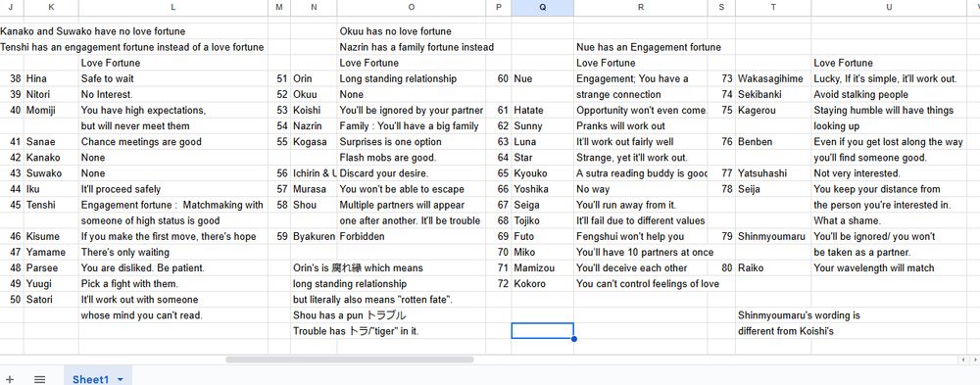Screen dimensions: 980x385
Task: Select cell 'Okuu has no love fortune'
Action: click(x=412, y=31)
